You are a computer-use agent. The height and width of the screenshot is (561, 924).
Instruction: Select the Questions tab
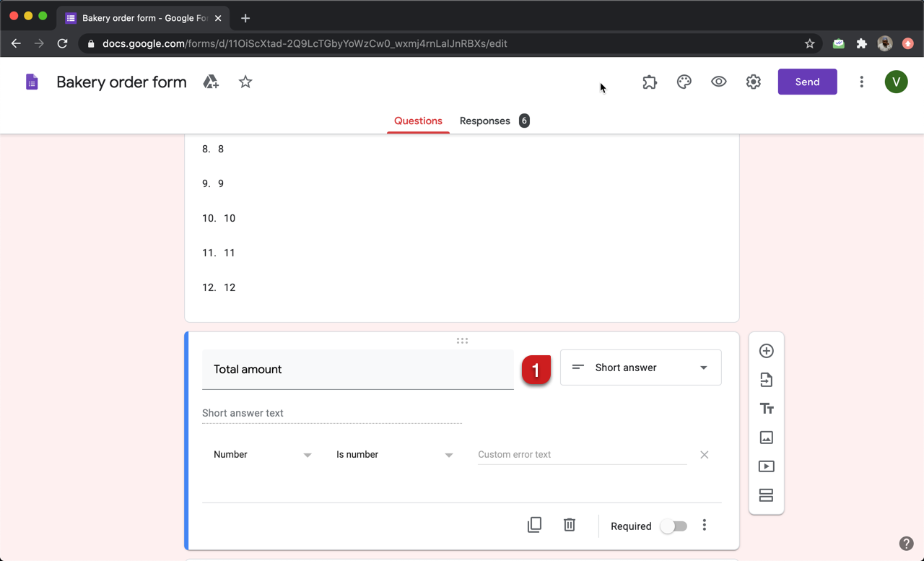click(418, 121)
